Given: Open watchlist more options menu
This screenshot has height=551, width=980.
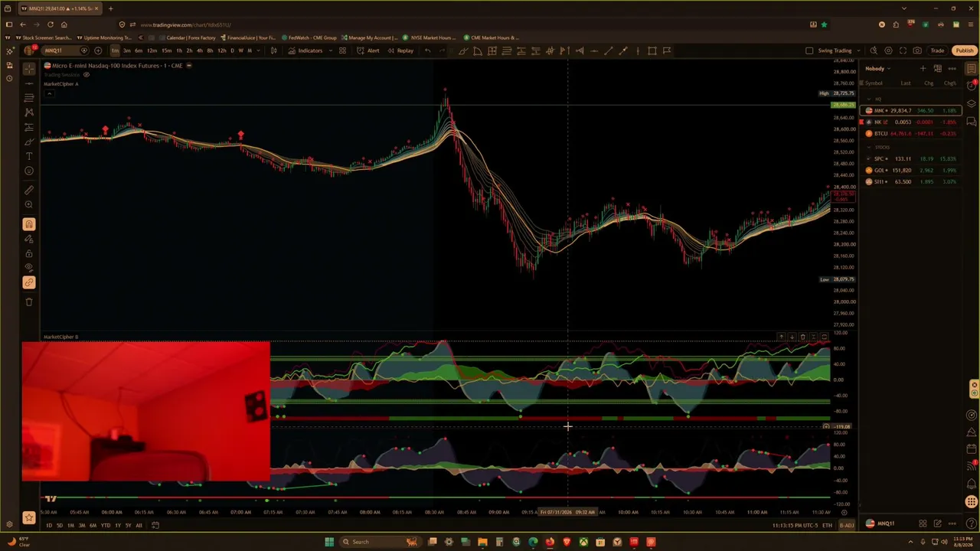Looking at the screenshot, I should coord(952,69).
